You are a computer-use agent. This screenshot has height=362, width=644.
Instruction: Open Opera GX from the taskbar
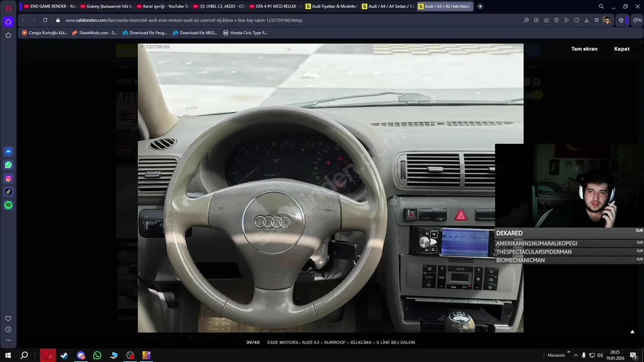48,355
